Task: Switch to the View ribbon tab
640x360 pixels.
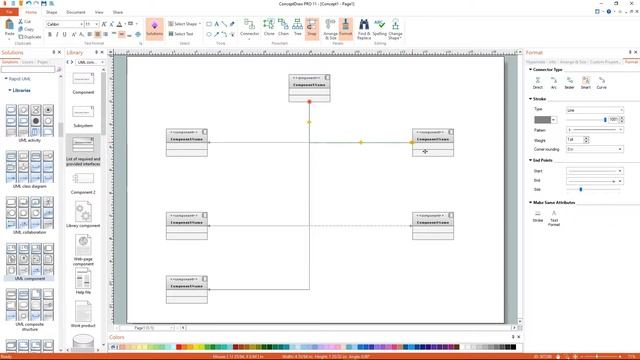Action: coord(99,12)
